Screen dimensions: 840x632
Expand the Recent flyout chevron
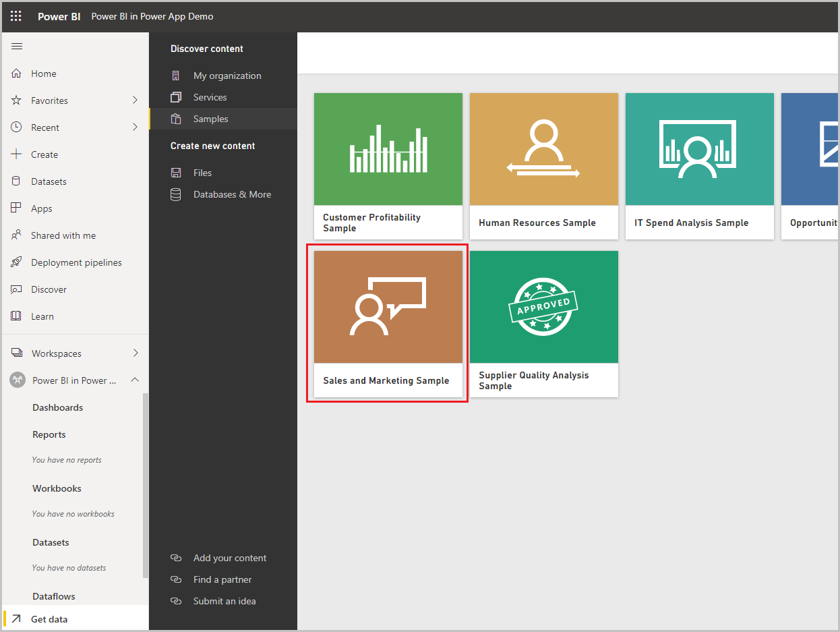coord(135,127)
